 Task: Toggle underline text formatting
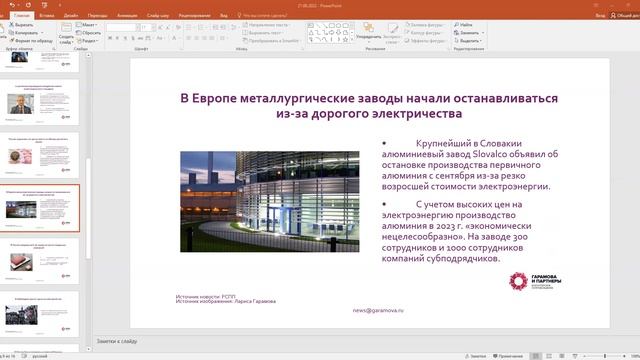coord(125,38)
